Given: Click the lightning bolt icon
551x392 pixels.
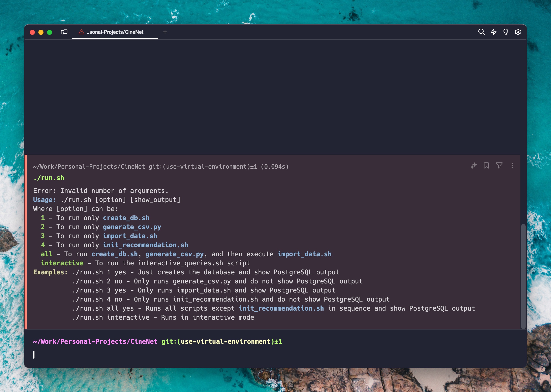Looking at the screenshot, I should click(x=493, y=32).
